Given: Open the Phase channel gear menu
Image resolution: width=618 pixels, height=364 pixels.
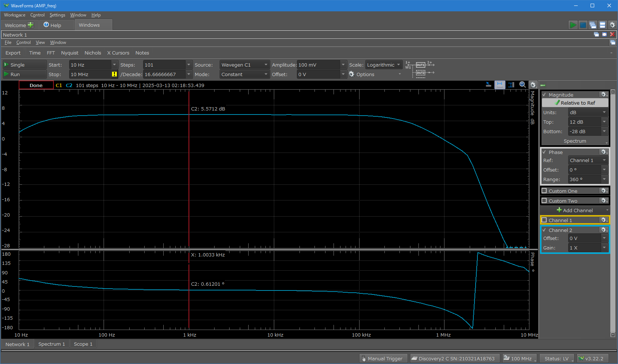Looking at the screenshot, I should [604, 152].
